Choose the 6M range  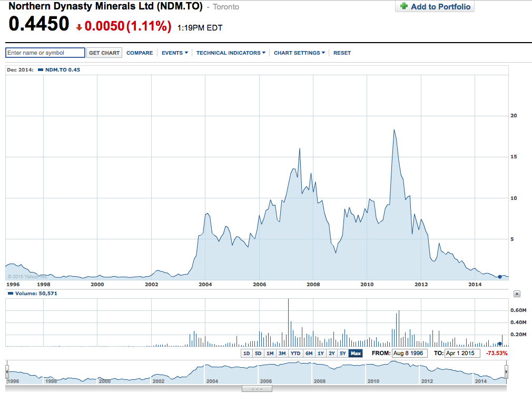pos(309,354)
